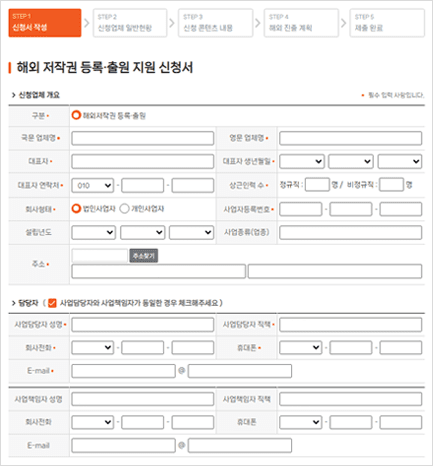The image size is (433, 466).
Task: Click the 사업책임자 회사전화 middle number field
Action: point(143,422)
